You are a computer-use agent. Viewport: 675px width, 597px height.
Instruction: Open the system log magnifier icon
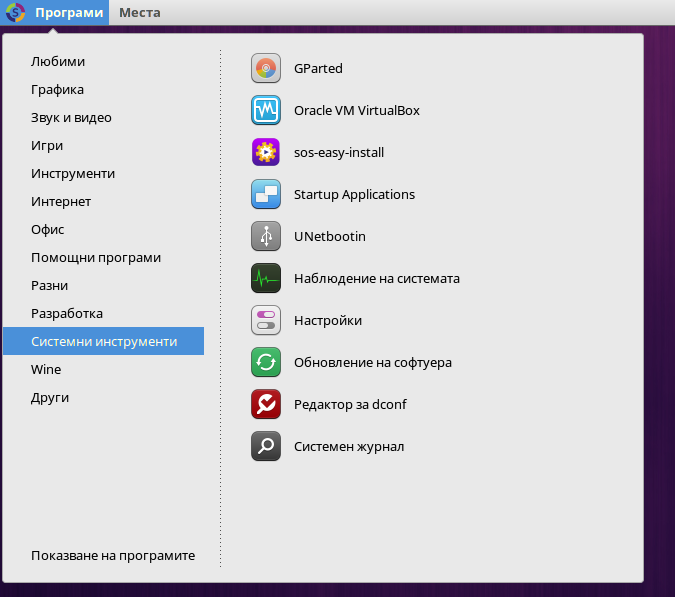click(x=266, y=446)
